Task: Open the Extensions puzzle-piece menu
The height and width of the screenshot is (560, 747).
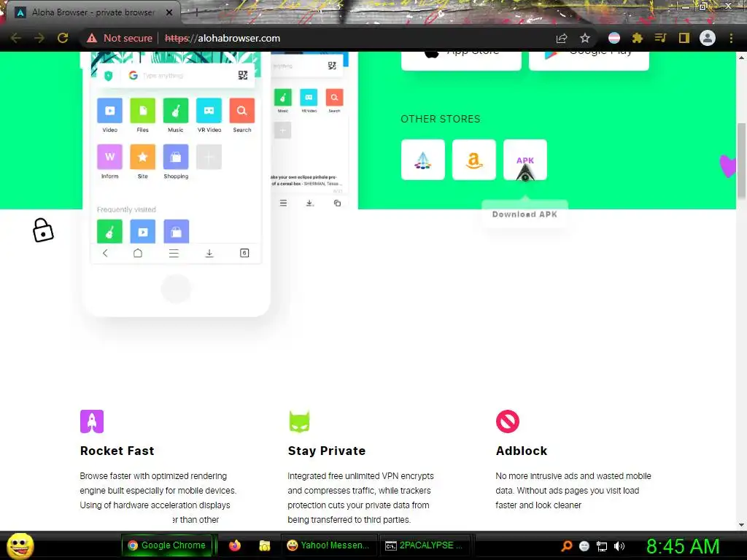Action: [638, 38]
